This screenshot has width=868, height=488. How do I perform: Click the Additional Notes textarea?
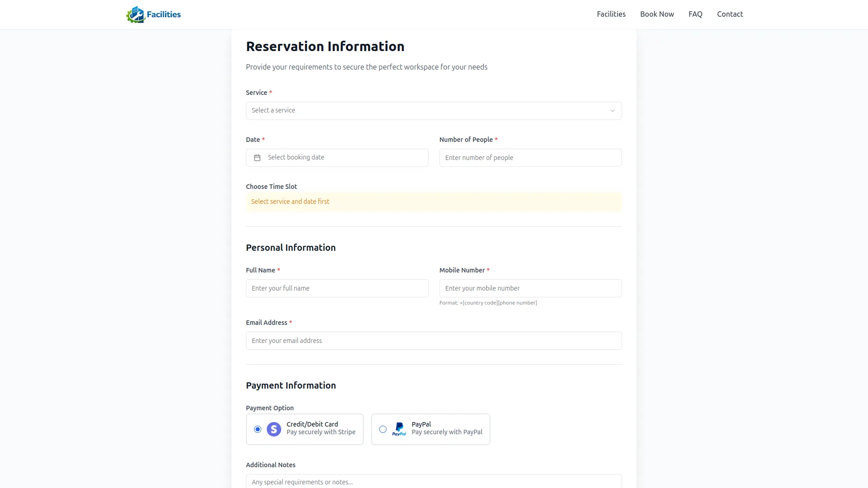[x=434, y=482]
